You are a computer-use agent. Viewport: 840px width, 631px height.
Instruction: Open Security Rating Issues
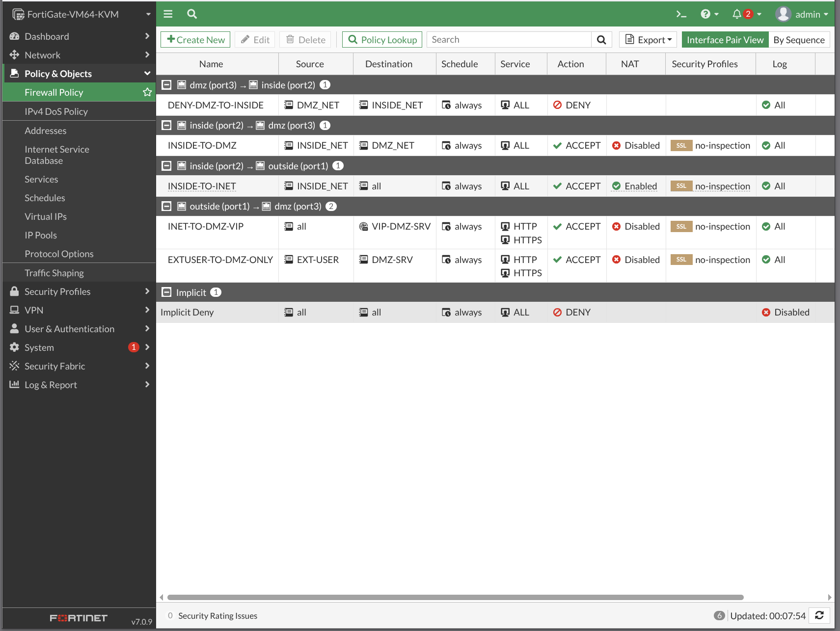point(213,616)
